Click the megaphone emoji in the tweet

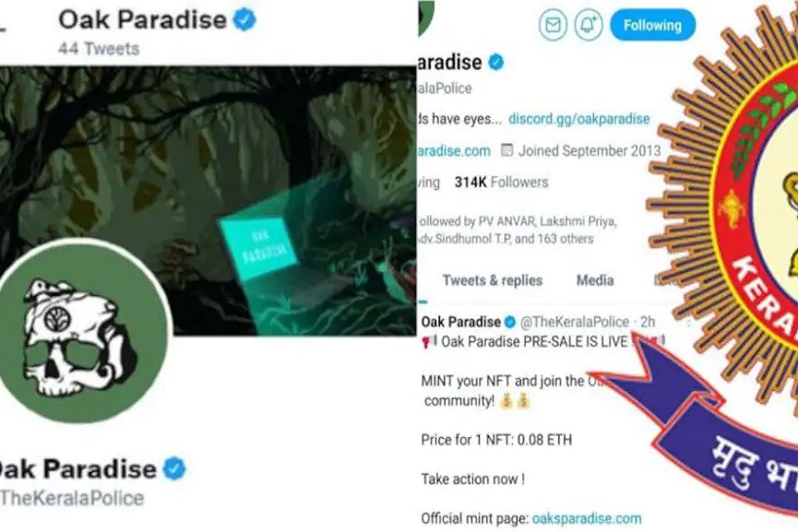pos(430,341)
